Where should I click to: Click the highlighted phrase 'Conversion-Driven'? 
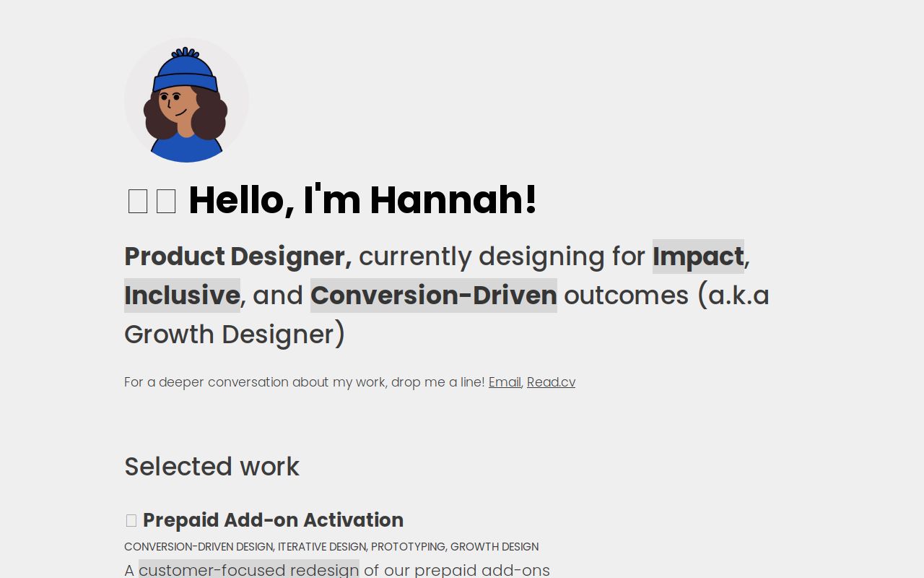pyautogui.click(x=434, y=296)
